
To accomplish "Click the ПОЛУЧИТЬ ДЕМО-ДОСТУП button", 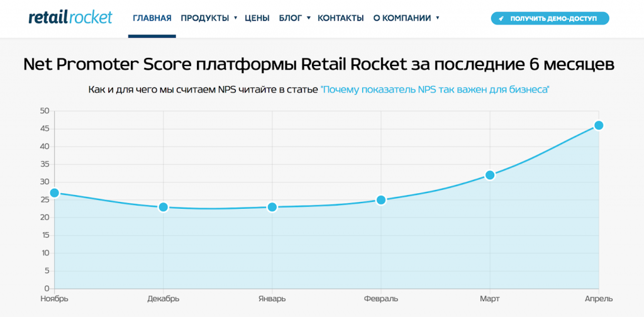I will (x=550, y=18).
